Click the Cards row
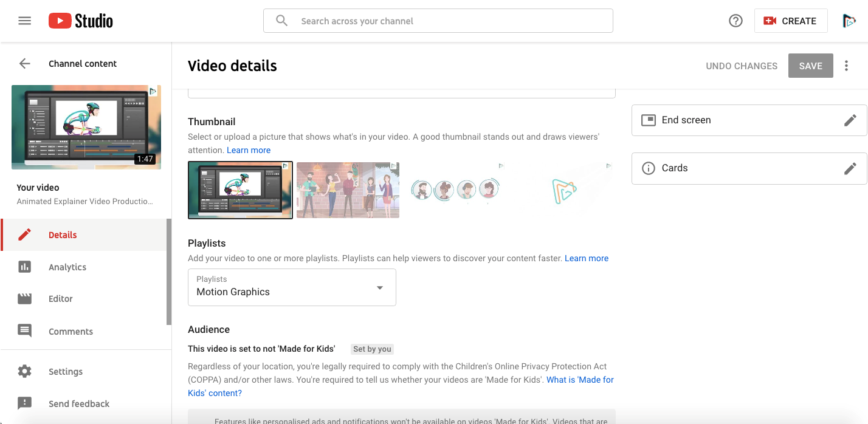Viewport: 868px width, 424px height. point(749,168)
